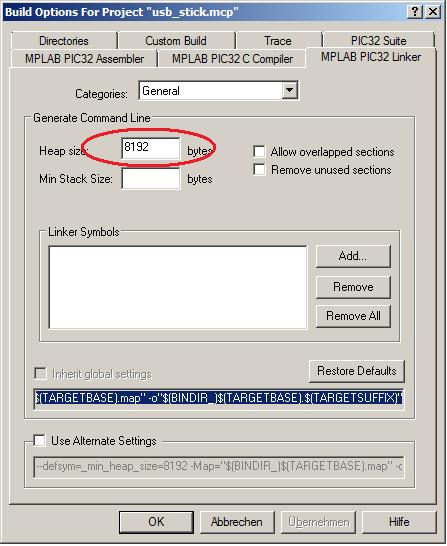Image resolution: width=447 pixels, height=546 pixels.
Task: Click the alternate settings text field
Action: (x=218, y=466)
